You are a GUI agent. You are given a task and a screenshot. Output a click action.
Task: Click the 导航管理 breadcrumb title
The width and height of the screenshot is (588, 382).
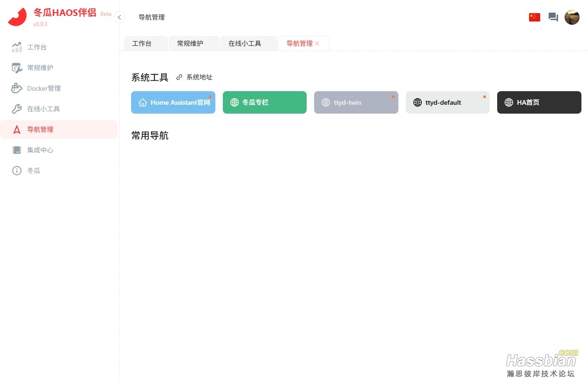[x=152, y=17]
